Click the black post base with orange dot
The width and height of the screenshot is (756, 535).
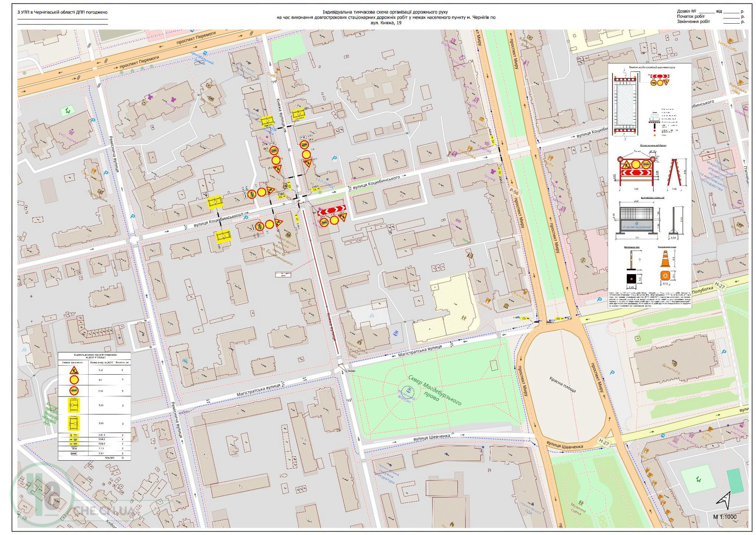click(x=631, y=279)
